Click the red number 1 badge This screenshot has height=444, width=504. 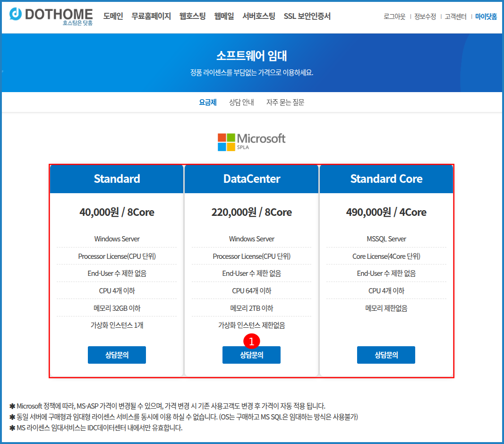coord(252,341)
